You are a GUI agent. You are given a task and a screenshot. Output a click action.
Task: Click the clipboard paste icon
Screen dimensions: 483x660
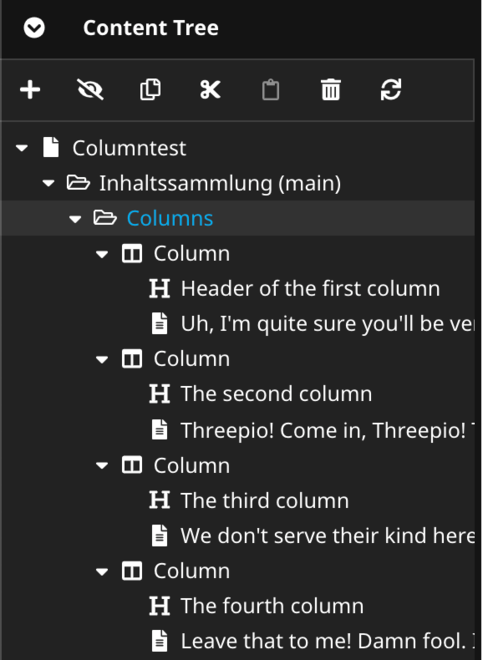(x=270, y=90)
